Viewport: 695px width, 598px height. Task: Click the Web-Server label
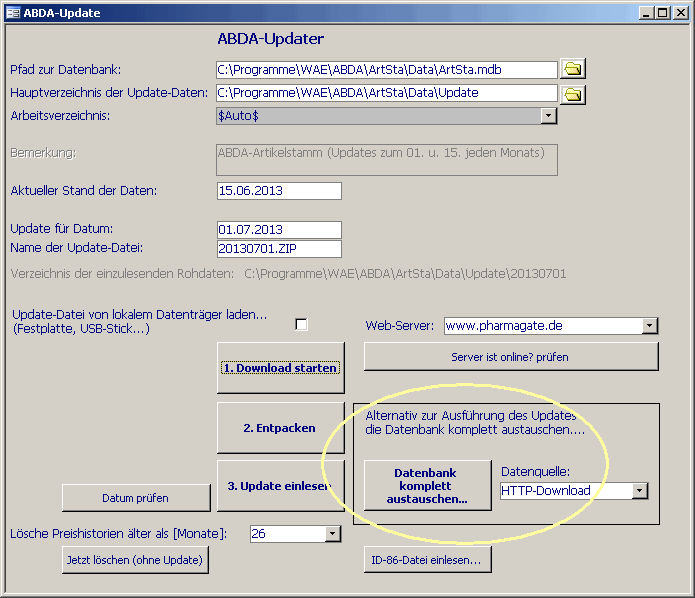(400, 326)
